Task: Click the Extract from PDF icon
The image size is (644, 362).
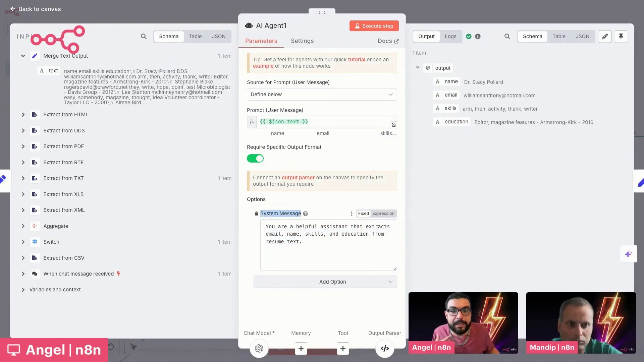Action: [x=35, y=146]
